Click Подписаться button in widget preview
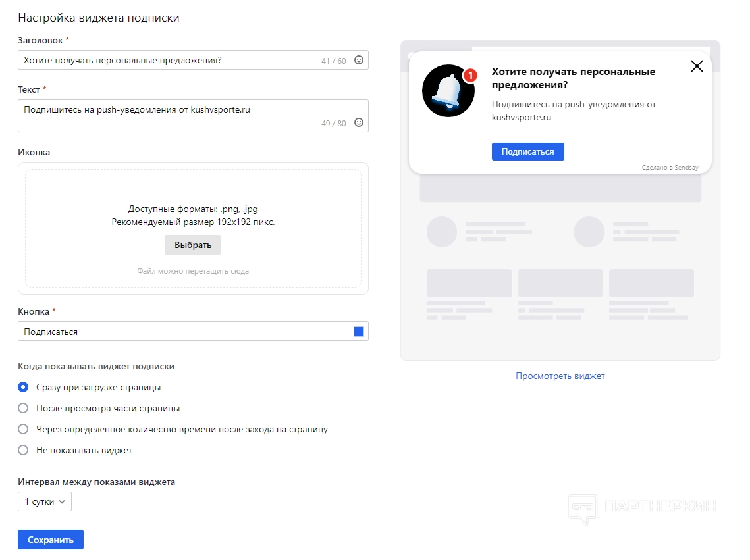The image size is (750, 560). point(527,151)
